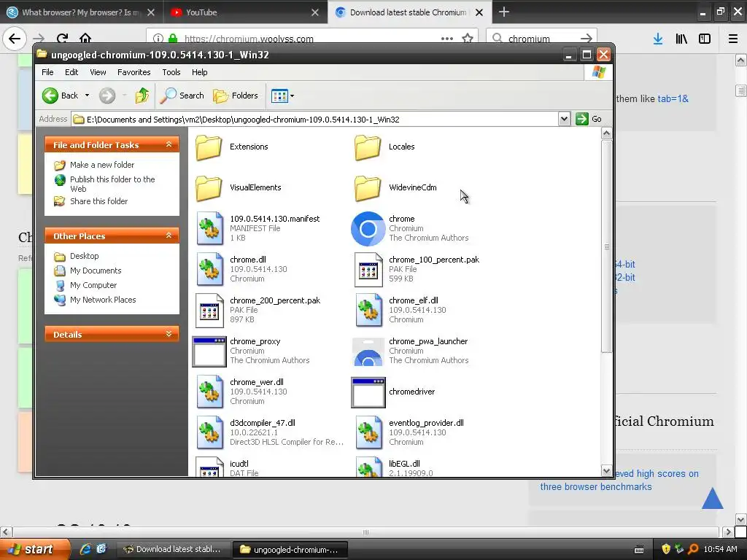The image size is (747, 560).
Task: Select the chrome Chromium application icon
Action: click(368, 228)
